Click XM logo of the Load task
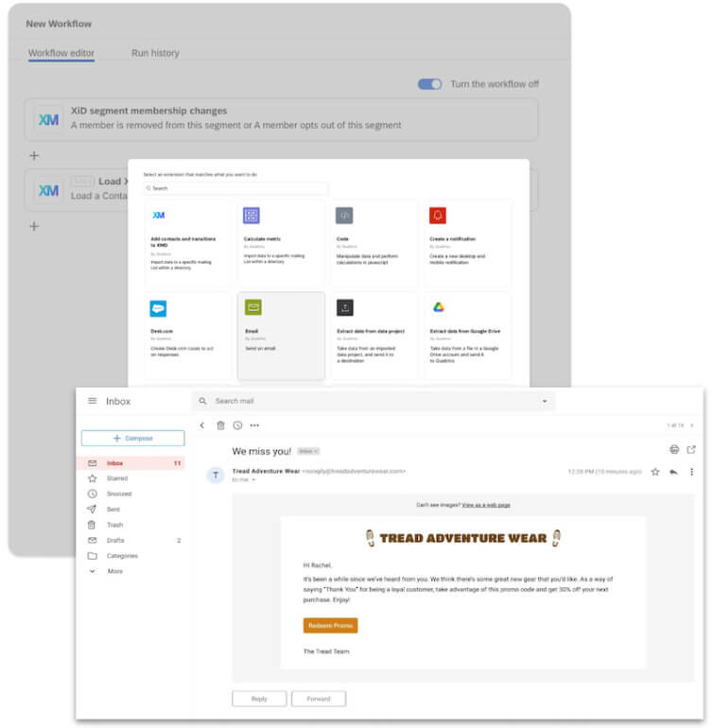The image size is (713, 728). coord(48,191)
